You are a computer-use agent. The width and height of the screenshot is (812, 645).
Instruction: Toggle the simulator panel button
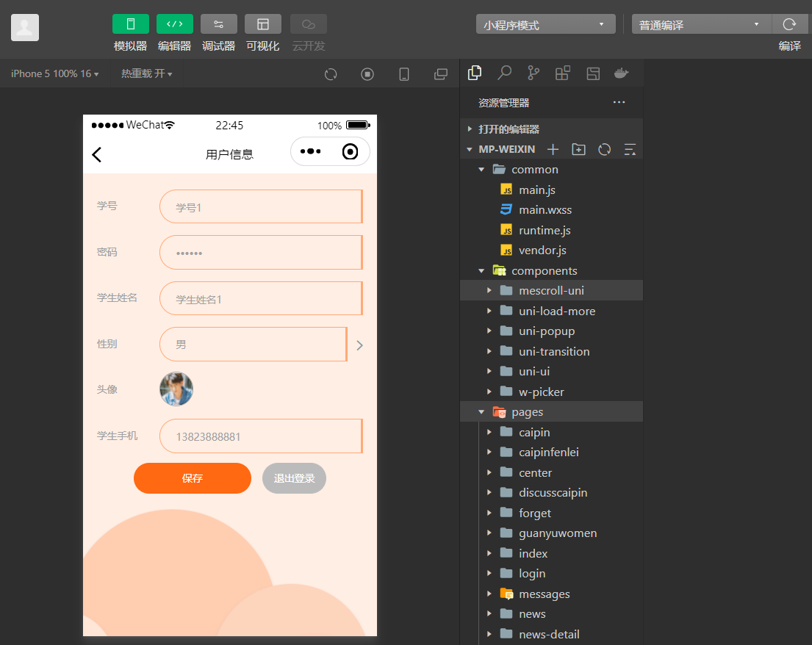coord(131,24)
